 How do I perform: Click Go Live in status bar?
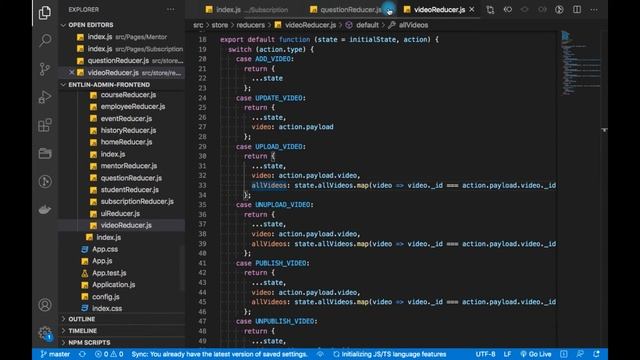(x=536, y=354)
